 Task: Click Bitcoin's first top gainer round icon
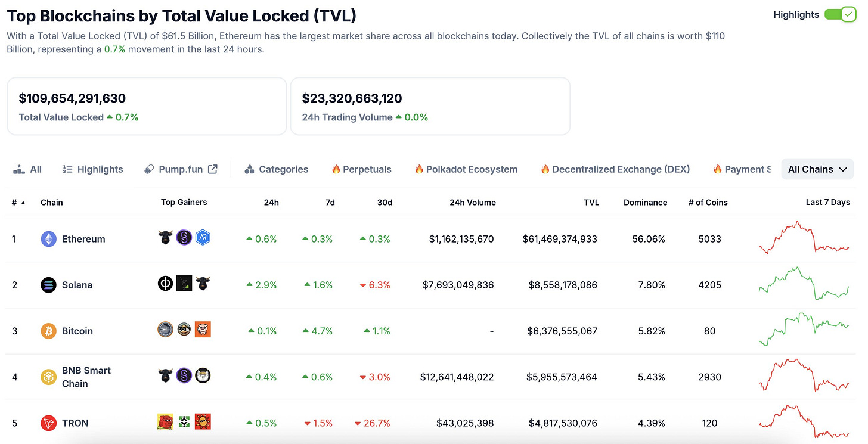coord(165,330)
